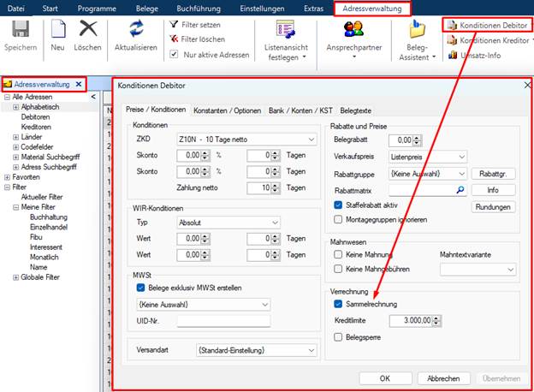Increase Kreditlimite stepper value

pos(436,318)
